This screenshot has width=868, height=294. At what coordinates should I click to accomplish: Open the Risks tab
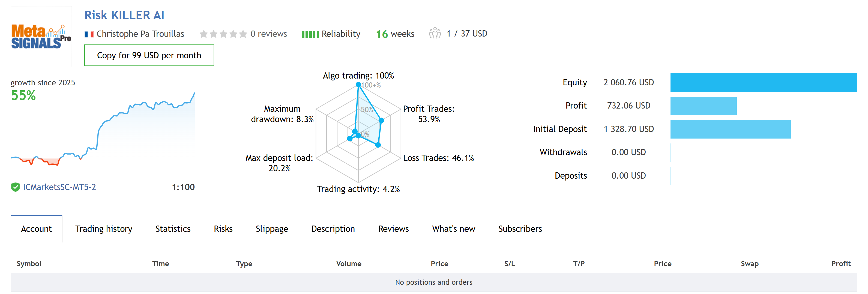[223, 229]
